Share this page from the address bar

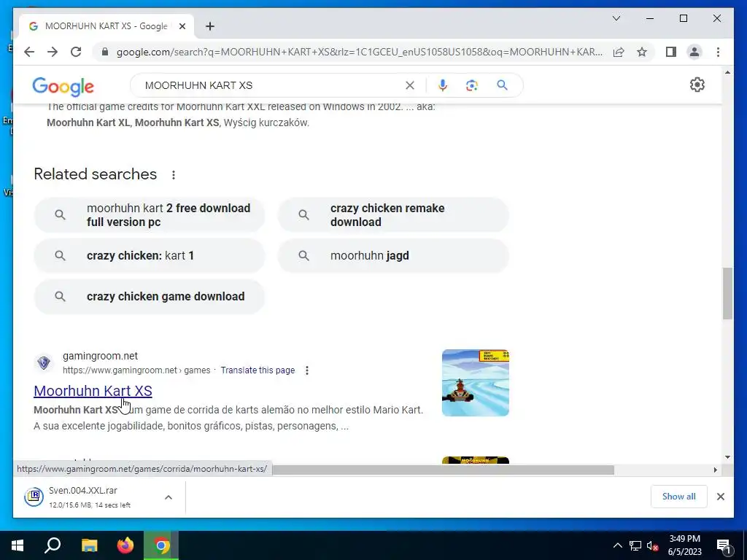coord(619,52)
